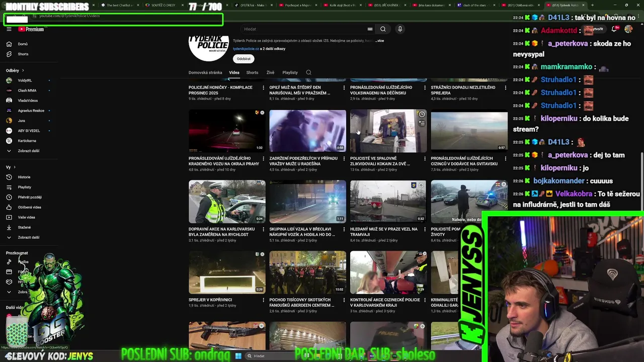Add kokain video to queue icon

[x=422, y=123]
